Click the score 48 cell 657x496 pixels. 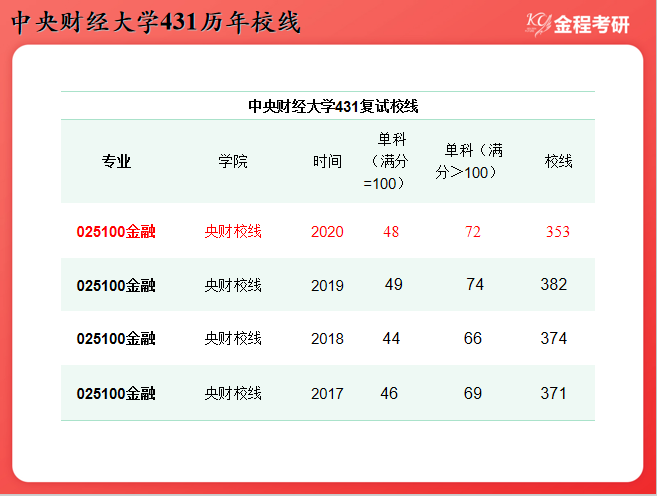pyautogui.click(x=391, y=232)
